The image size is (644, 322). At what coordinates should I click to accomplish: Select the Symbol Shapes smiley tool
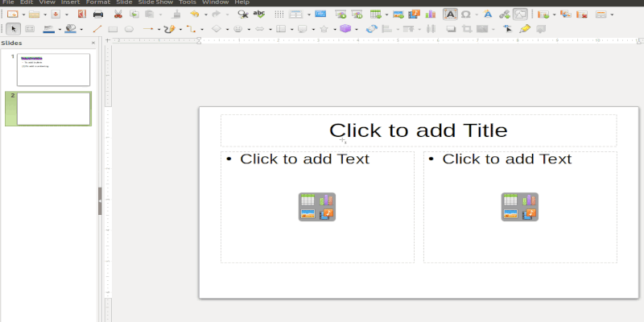coord(237,29)
